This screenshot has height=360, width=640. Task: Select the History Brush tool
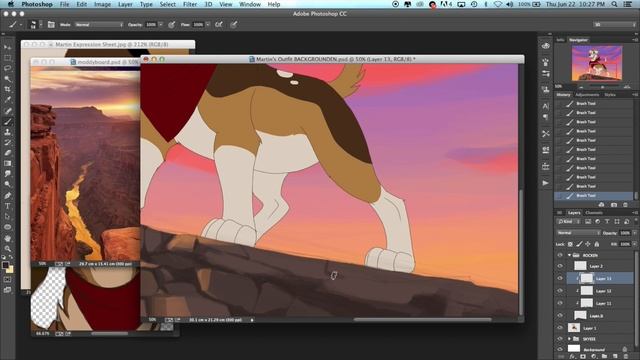point(8,143)
